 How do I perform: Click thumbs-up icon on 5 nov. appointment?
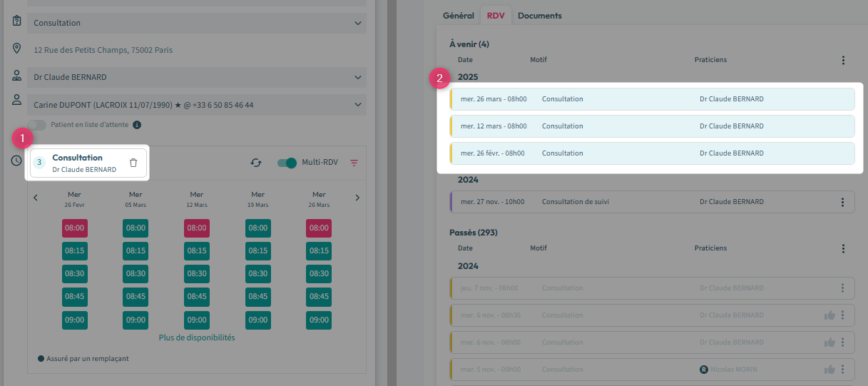(829, 370)
